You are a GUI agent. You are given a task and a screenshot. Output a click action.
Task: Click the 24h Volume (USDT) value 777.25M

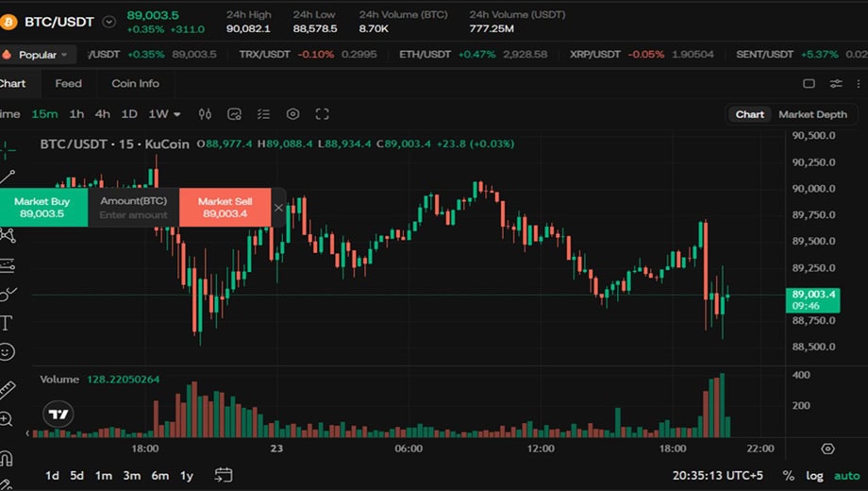(x=492, y=28)
